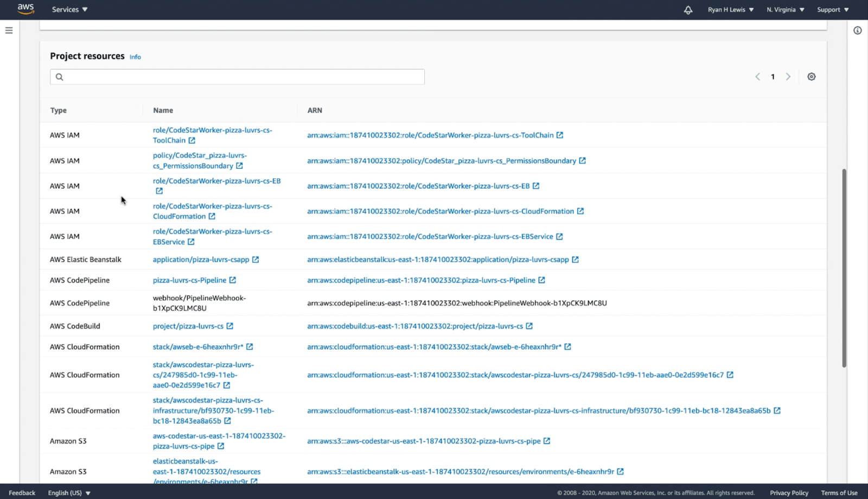The image size is (868, 499).
Task: Expand the Ryan H Lewis account menu
Action: 731,10
